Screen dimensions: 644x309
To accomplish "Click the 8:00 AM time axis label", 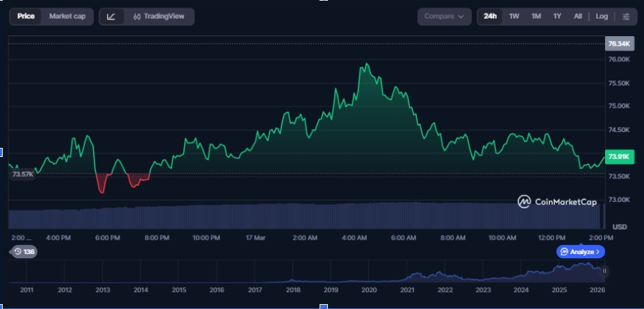I will (453, 238).
